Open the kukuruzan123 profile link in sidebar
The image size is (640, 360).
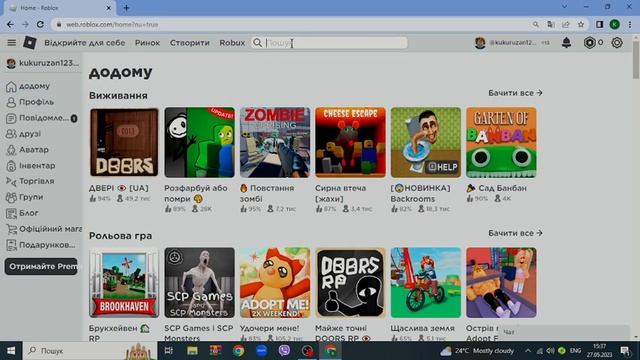tap(42, 63)
